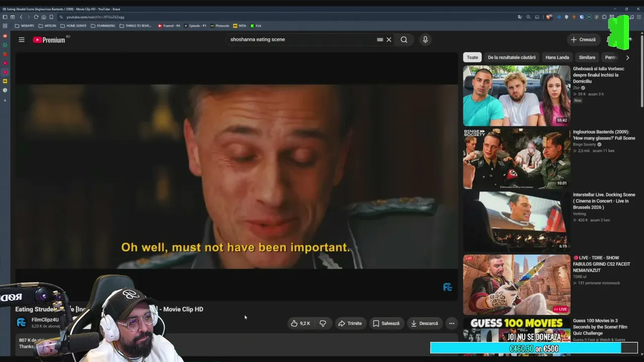Open the ARTEON bookmarks folder

(x=47, y=26)
